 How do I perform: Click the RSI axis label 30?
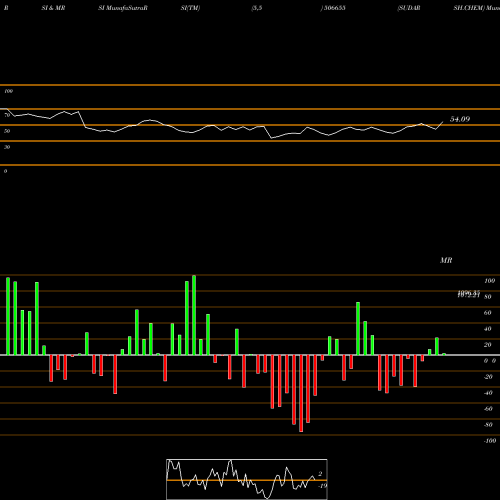point(7,147)
